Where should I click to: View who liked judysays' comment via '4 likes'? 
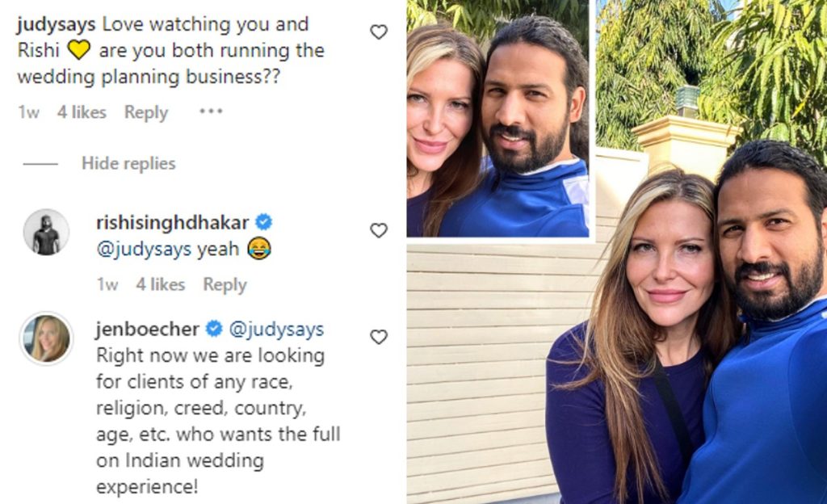[x=83, y=113]
